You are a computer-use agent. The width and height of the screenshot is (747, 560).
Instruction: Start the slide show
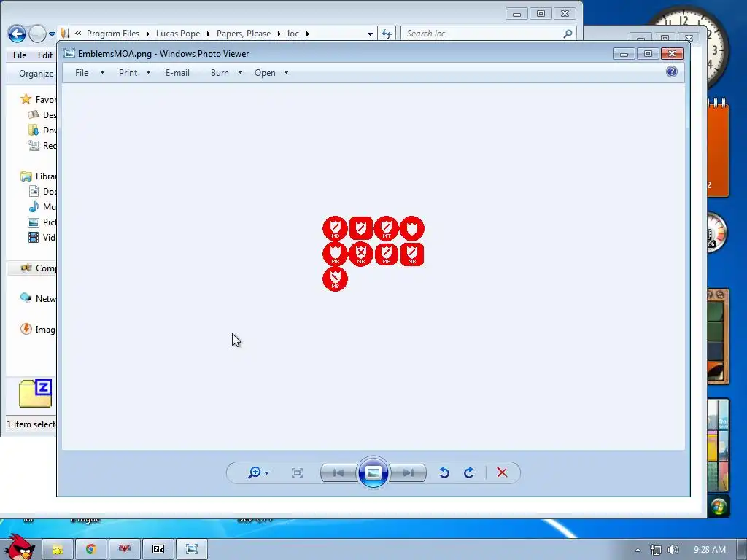point(373,472)
